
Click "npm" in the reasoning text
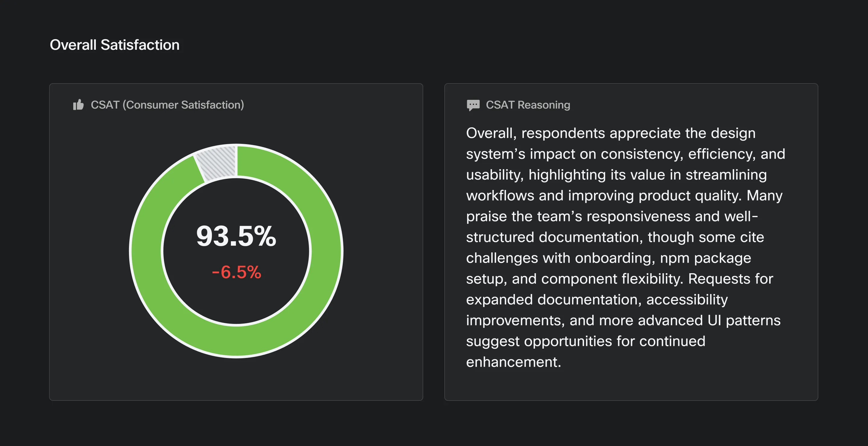pyautogui.click(x=675, y=258)
